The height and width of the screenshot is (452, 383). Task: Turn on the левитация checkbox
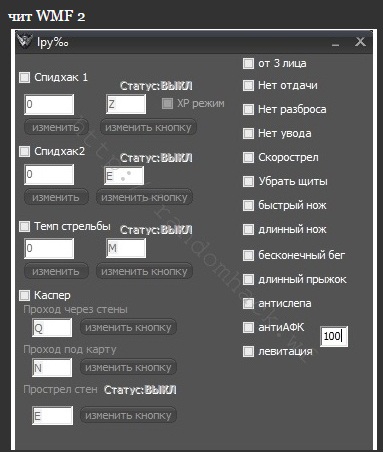pyautogui.click(x=248, y=351)
